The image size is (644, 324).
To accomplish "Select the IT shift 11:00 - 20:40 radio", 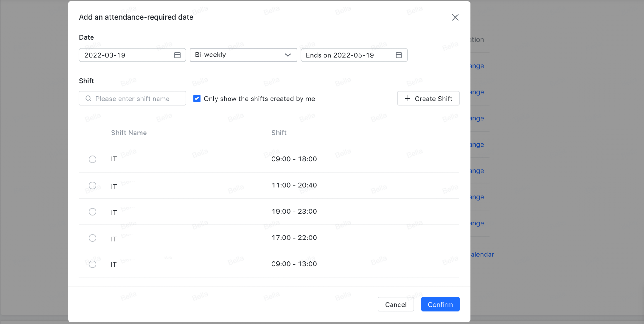I will pos(92,186).
